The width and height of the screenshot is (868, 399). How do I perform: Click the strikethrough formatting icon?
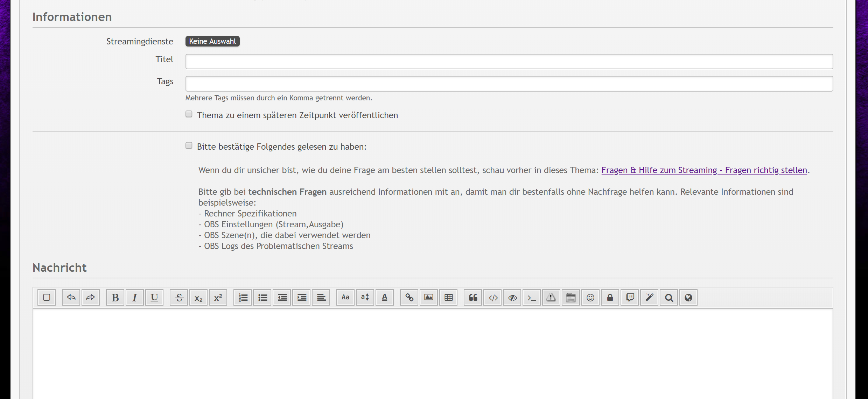pyautogui.click(x=179, y=298)
